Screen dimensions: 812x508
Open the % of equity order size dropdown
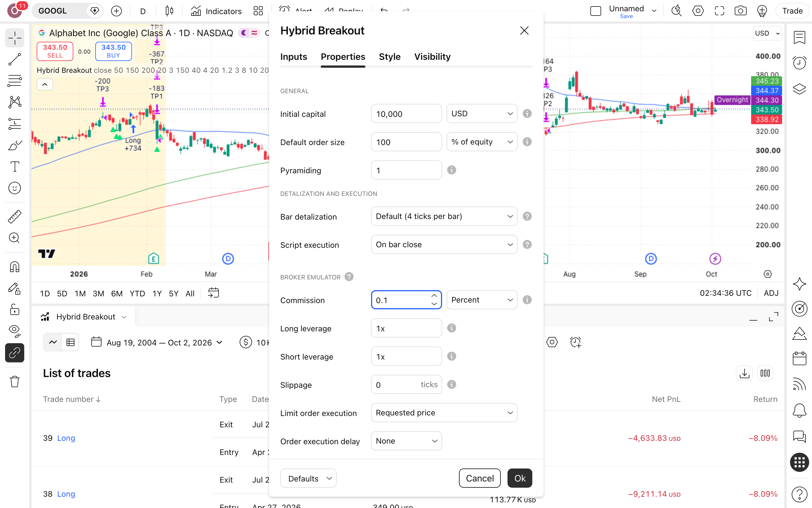click(482, 142)
